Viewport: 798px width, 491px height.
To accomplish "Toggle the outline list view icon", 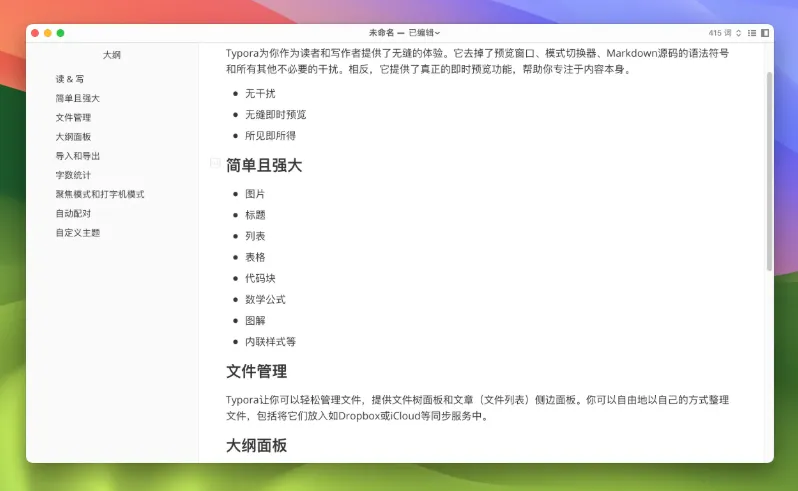I will tap(752, 33).
